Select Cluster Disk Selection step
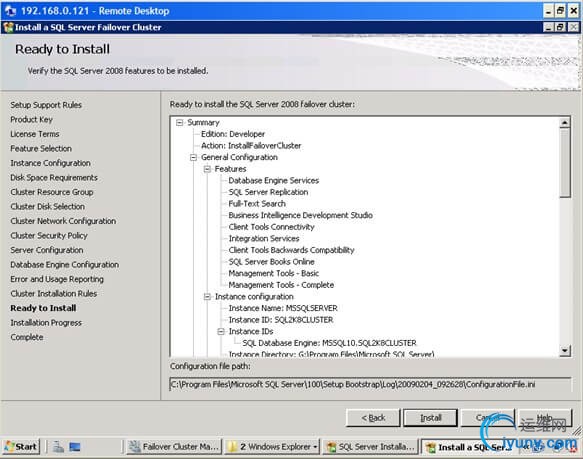 pos(48,207)
